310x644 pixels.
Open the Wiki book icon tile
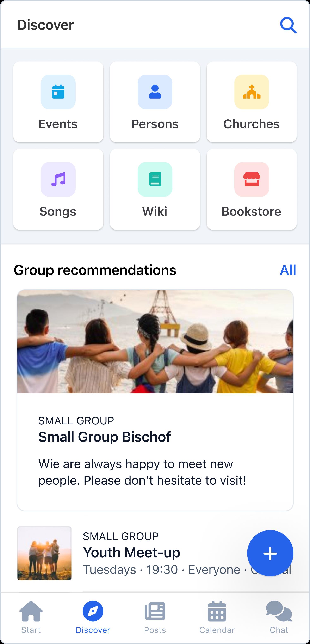(155, 189)
